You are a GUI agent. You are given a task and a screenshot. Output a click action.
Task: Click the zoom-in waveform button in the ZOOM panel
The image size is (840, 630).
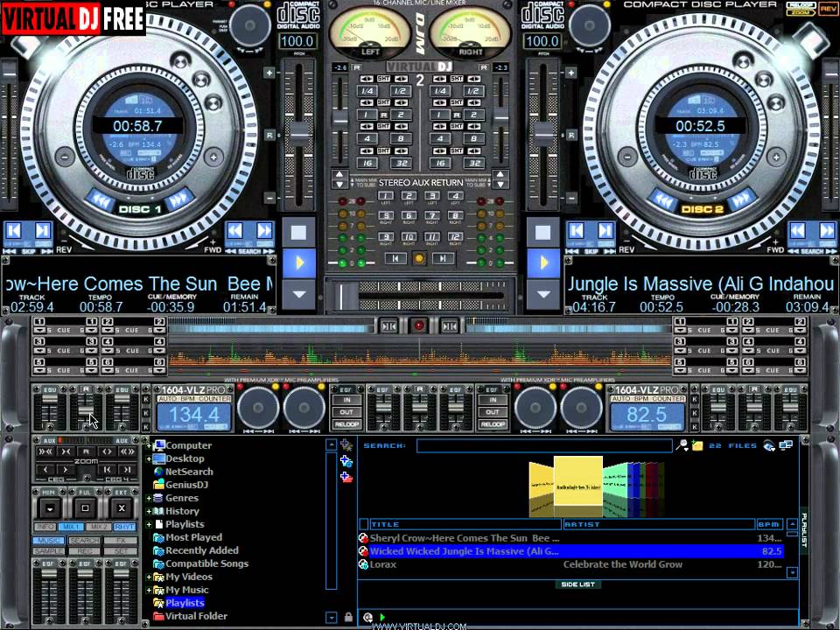click(107, 451)
